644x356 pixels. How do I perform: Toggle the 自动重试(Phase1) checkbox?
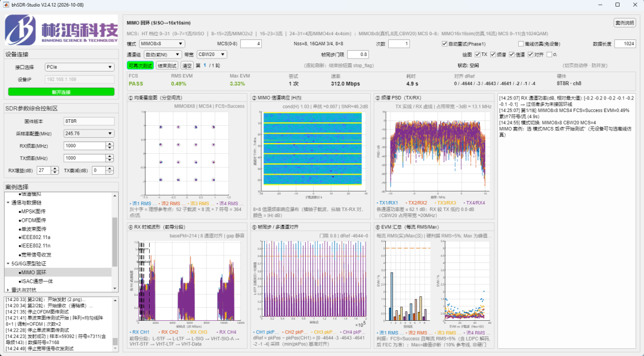tap(444, 44)
